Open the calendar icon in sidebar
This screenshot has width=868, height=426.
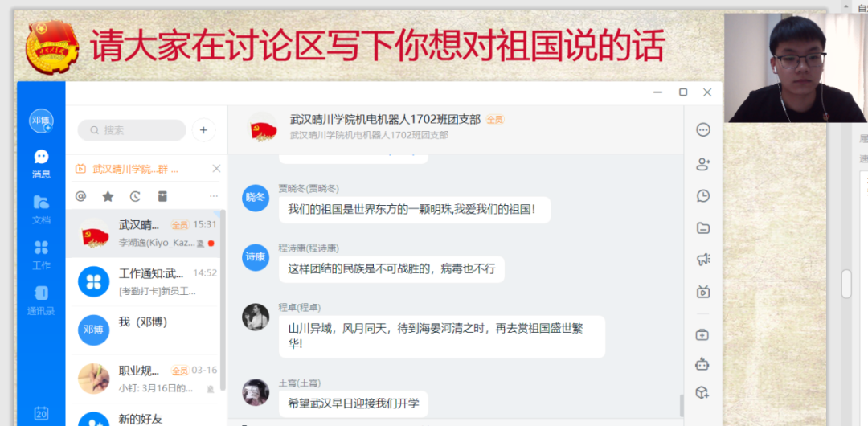coord(42,413)
